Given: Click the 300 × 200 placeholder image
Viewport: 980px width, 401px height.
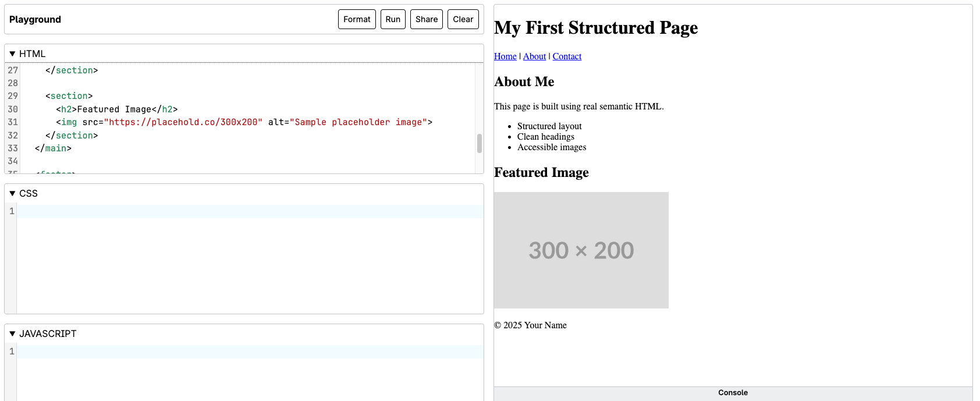Looking at the screenshot, I should [581, 250].
